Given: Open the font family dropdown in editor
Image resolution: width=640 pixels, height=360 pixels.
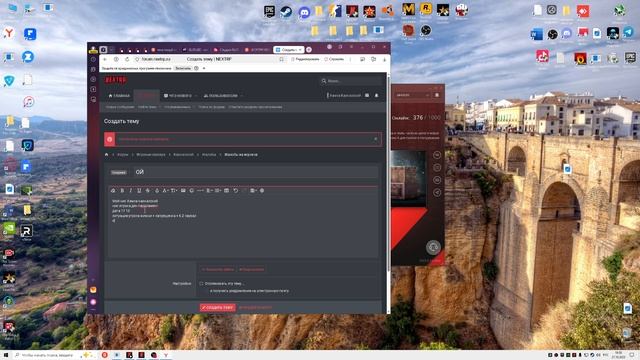Looking at the screenshot, I should pyautogui.click(x=166, y=191).
